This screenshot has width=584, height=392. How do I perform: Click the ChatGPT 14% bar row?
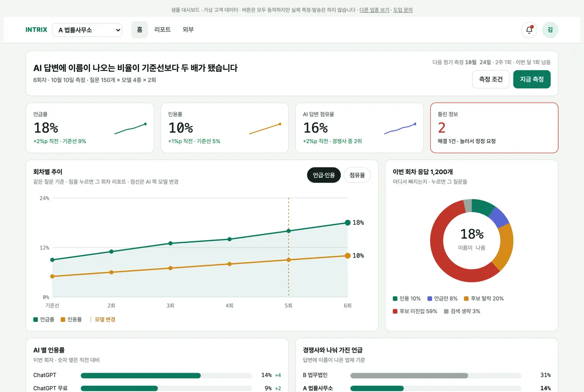tap(157, 375)
